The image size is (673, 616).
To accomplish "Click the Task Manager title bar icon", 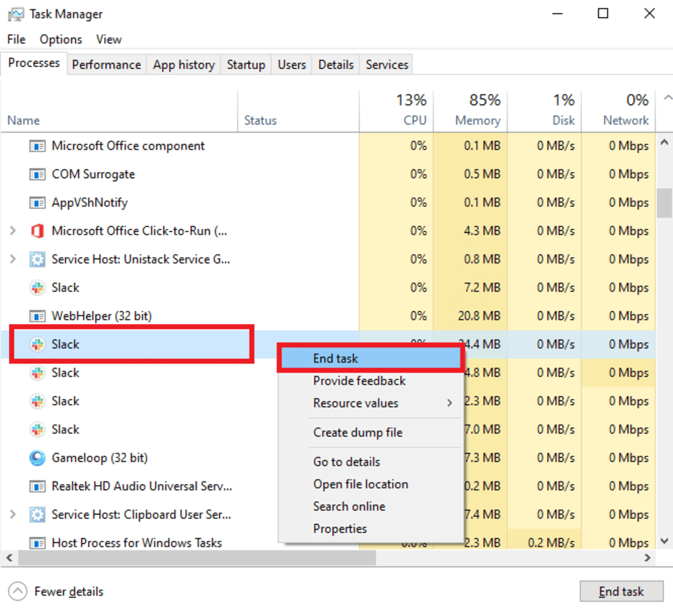I will (16, 14).
